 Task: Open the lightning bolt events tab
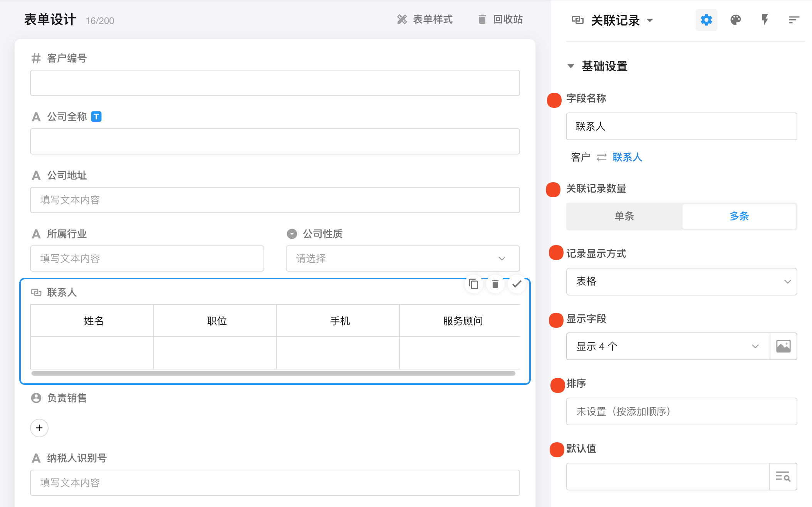pyautogui.click(x=765, y=20)
